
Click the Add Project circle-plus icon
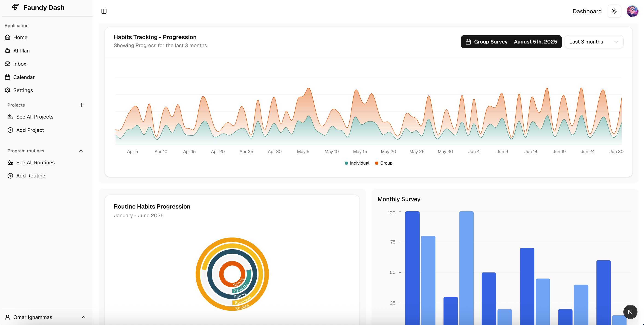coord(10,130)
